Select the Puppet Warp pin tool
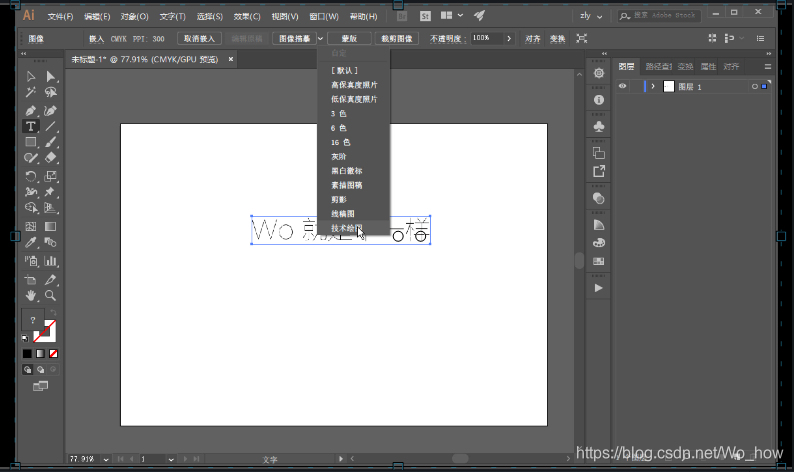The height and width of the screenshot is (472, 794). pyautogui.click(x=51, y=191)
